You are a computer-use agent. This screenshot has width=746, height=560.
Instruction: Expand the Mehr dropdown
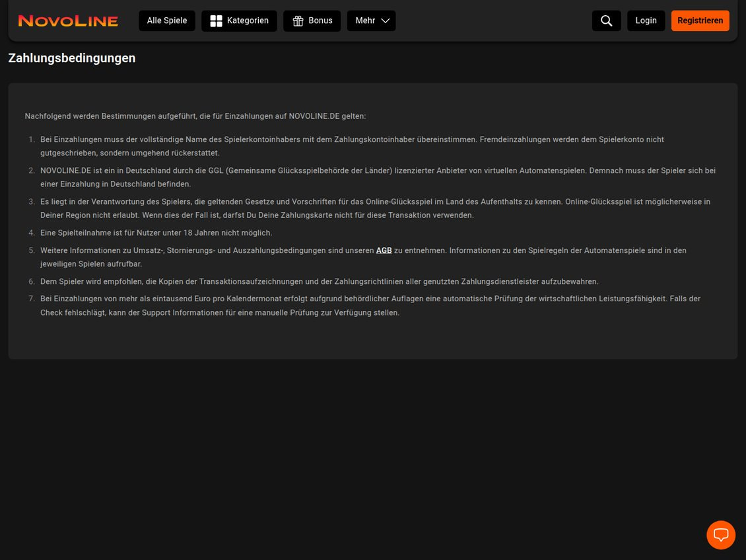(372, 21)
